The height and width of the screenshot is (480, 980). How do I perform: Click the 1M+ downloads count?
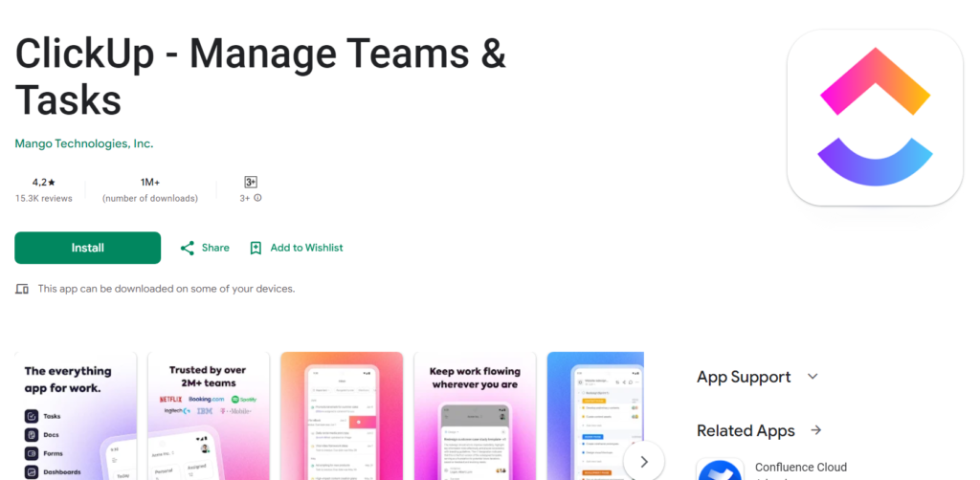point(149,182)
